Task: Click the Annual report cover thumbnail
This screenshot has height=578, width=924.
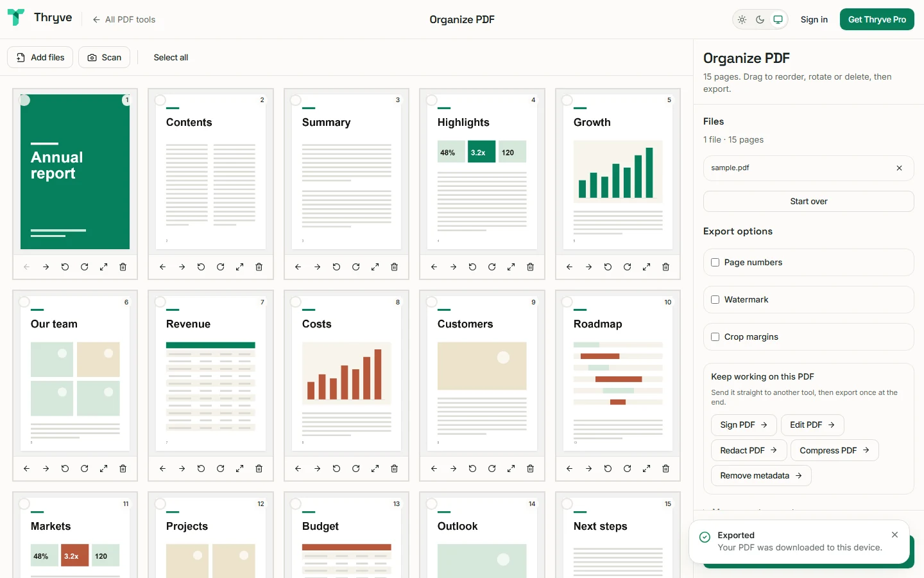Action: (x=75, y=172)
